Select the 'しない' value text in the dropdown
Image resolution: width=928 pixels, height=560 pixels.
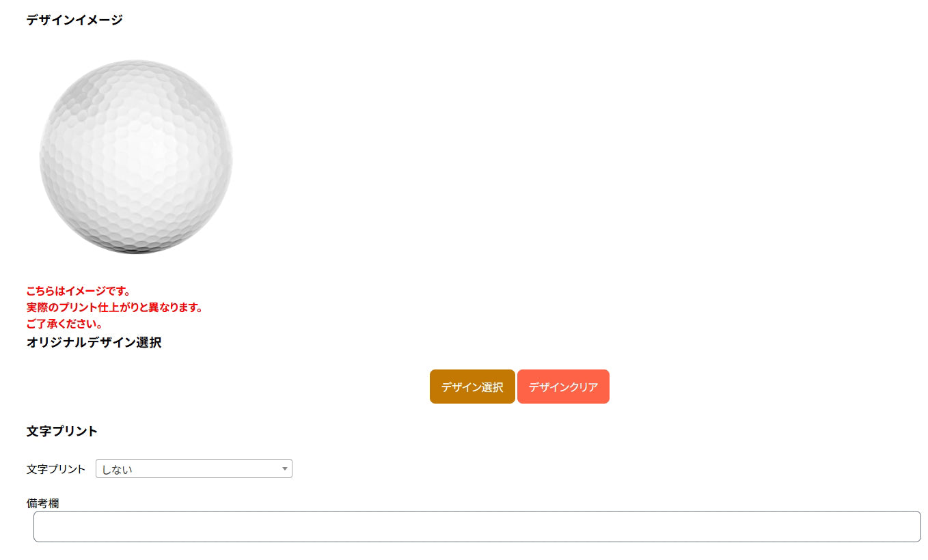pos(117,469)
